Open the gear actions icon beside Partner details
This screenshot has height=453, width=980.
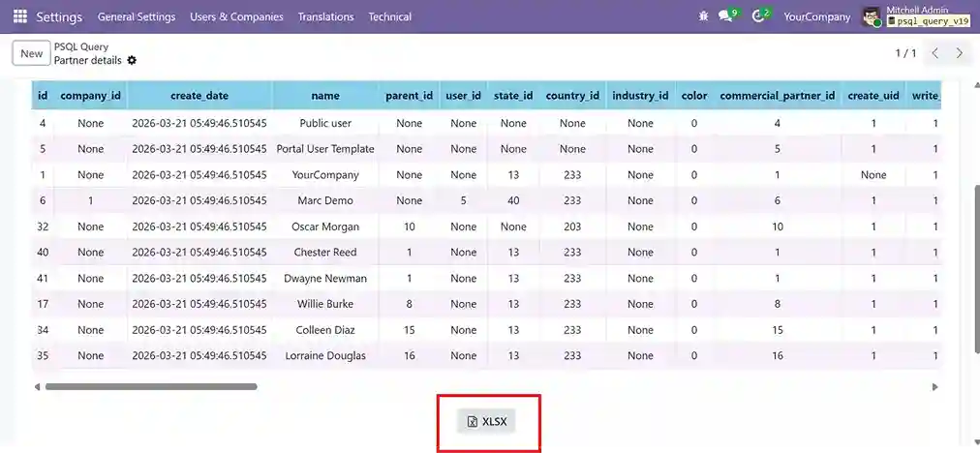(132, 61)
